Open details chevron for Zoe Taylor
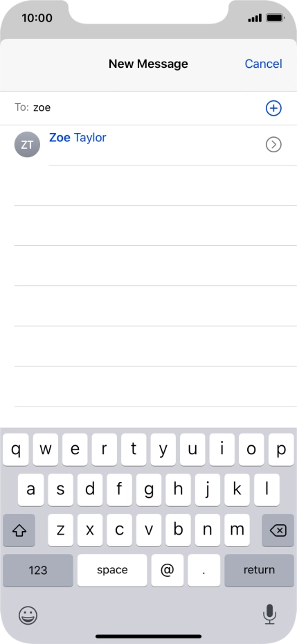Image resolution: width=297 pixels, height=644 pixels. (273, 145)
